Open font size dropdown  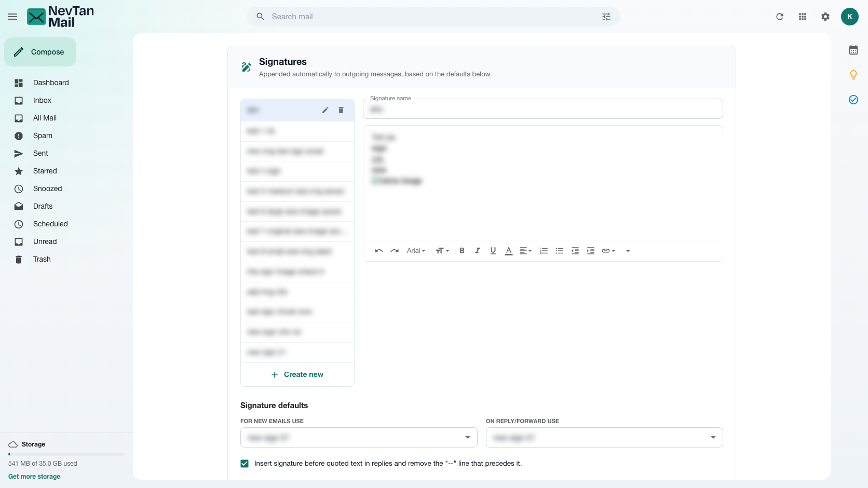click(x=442, y=251)
